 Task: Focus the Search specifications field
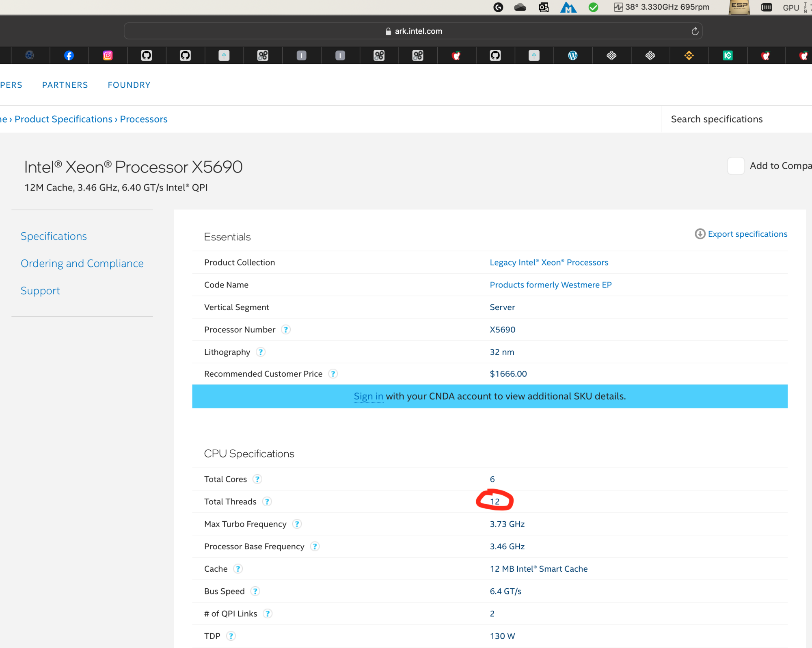tap(736, 119)
